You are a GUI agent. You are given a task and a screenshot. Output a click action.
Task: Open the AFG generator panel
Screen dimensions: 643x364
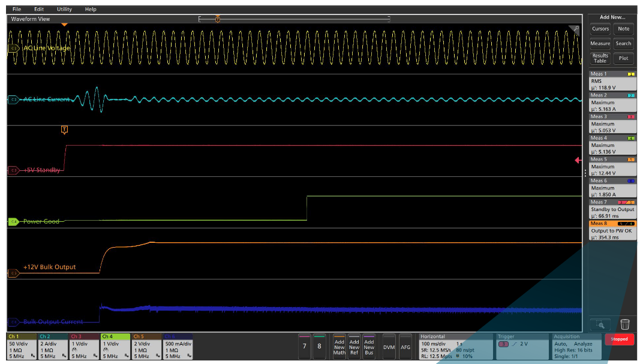(x=405, y=346)
